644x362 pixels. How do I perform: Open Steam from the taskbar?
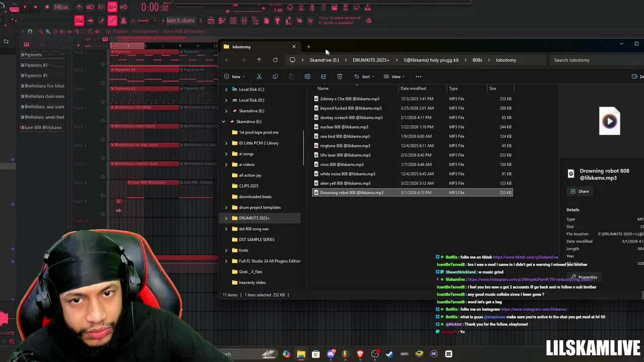click(x=389, y=354)
